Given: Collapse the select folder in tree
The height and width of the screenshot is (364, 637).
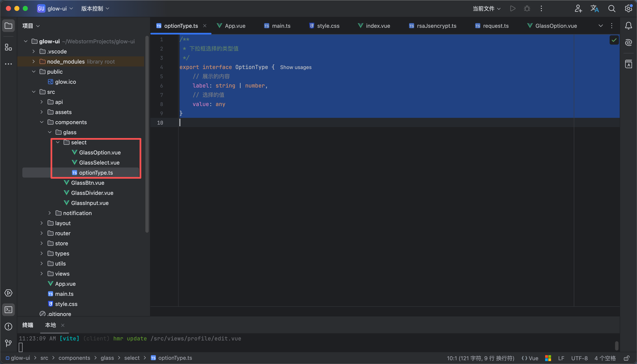Looking at the screenshot, I should tap(58, 142).
